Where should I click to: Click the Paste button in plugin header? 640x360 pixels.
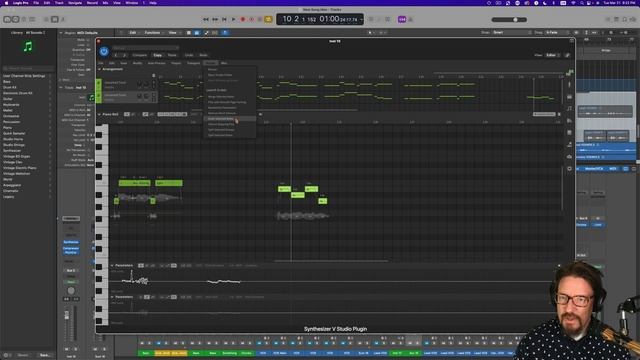pyautogui.click(x=172, y=55)
